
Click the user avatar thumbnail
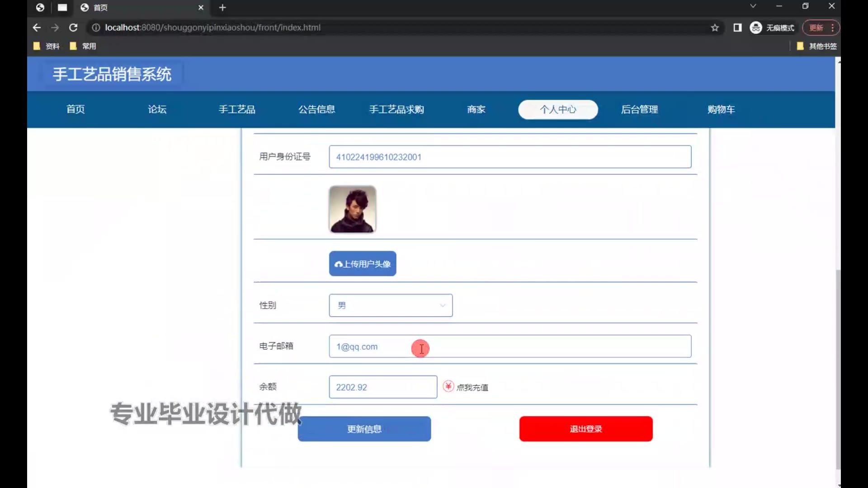(x=352, y=209)
